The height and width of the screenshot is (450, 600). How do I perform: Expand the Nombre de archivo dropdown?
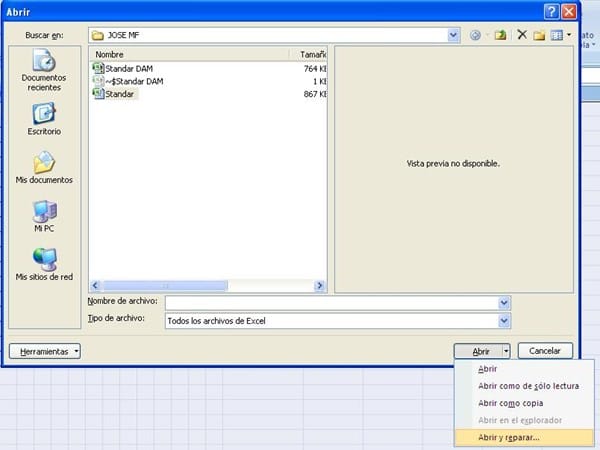(504, 302)
